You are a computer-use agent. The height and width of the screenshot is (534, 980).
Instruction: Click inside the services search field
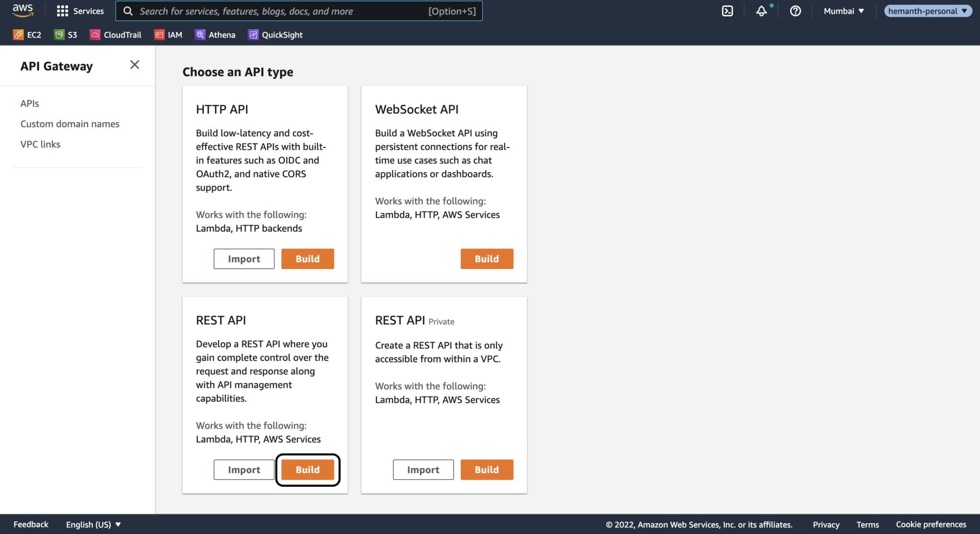[x=297, y=11]
